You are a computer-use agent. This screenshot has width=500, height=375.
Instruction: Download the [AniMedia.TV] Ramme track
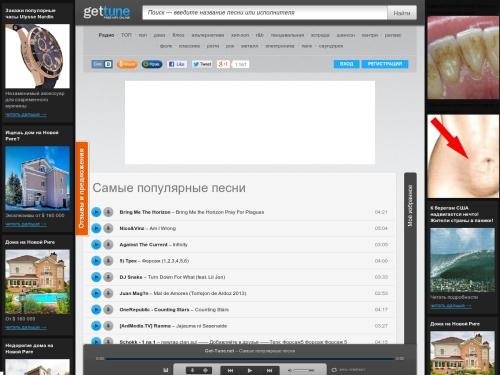coord(108,326)
